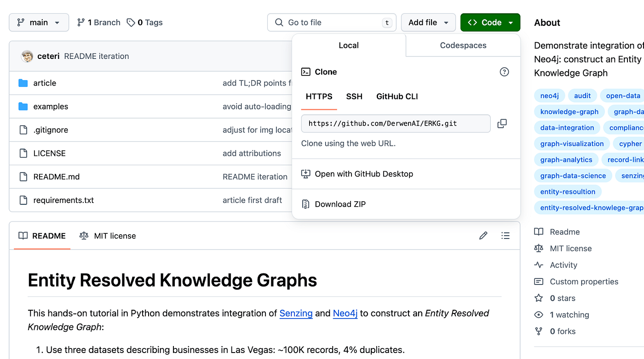Select the HTTPS clone option
Screen dimensions: 644x359
pos(319,97)
